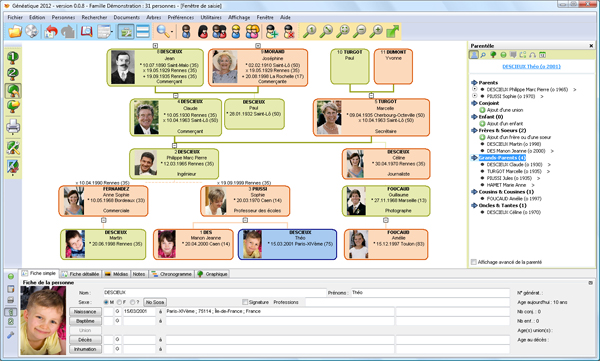The image size is (600, 361).
Task: Zoom in with the plus magnifier icon
Action: 377,31
